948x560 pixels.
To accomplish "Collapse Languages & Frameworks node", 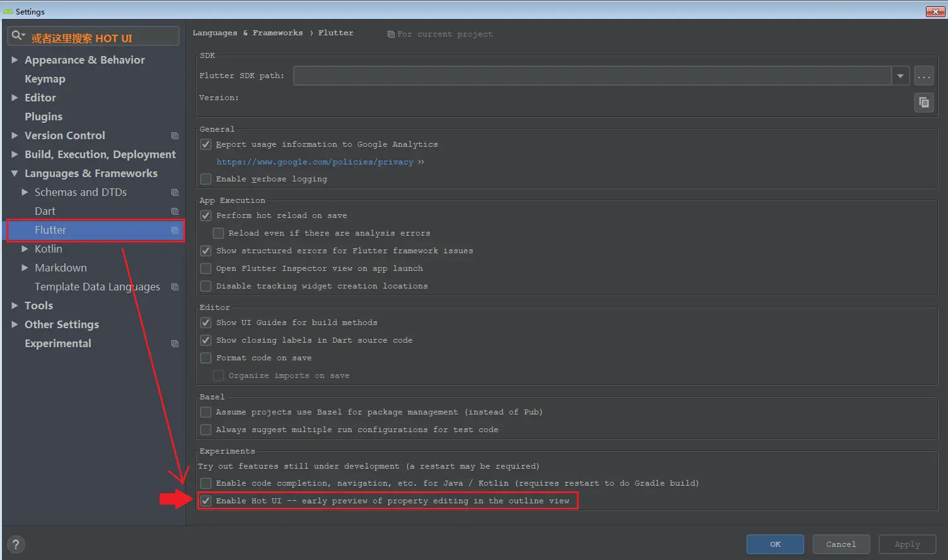I will click(x=14, y=173).
